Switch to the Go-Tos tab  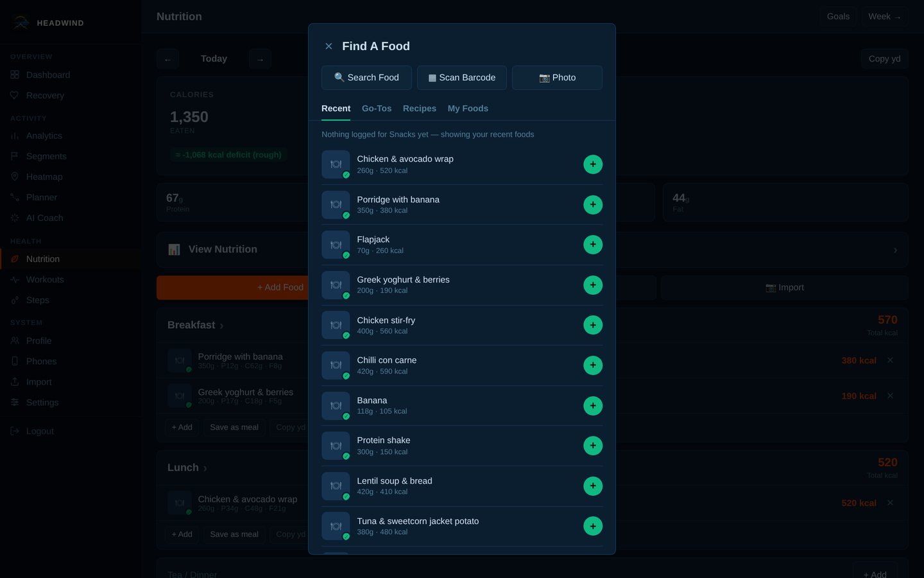(377, 109)
